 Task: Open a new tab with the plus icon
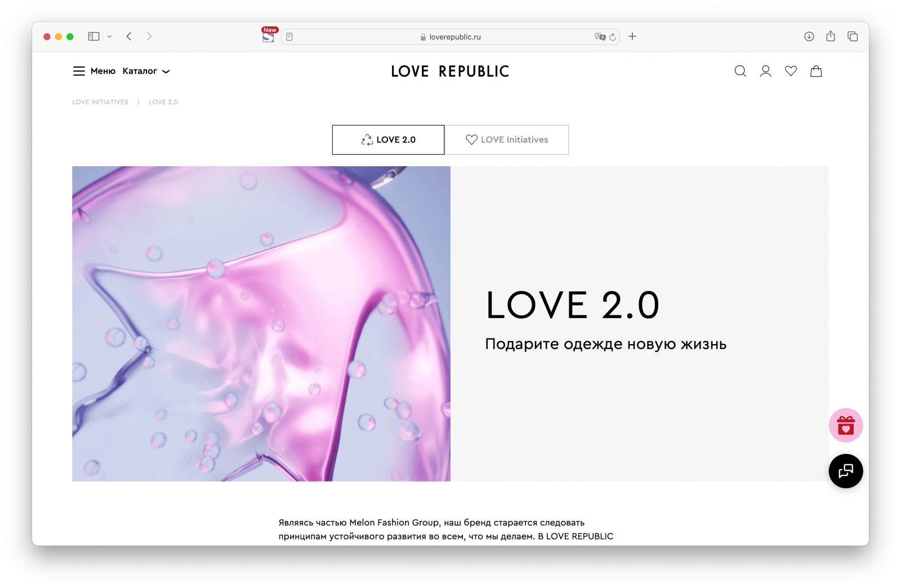632,37
